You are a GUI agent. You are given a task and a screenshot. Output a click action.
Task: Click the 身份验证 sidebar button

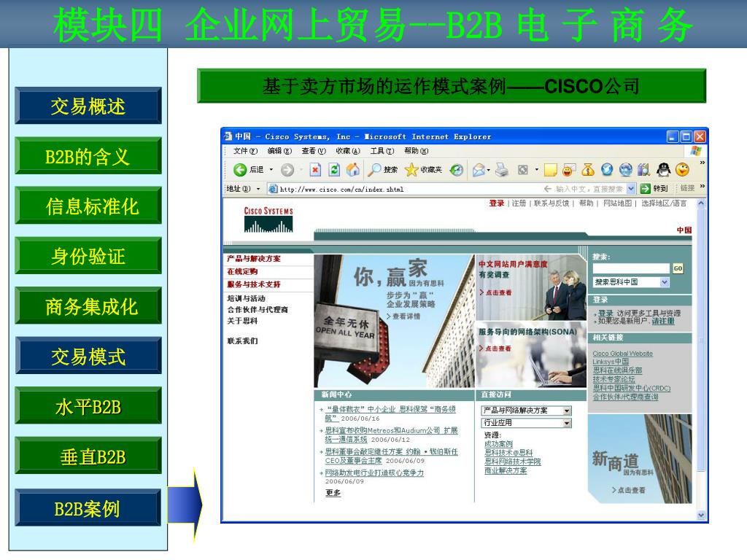pos(88,256)
